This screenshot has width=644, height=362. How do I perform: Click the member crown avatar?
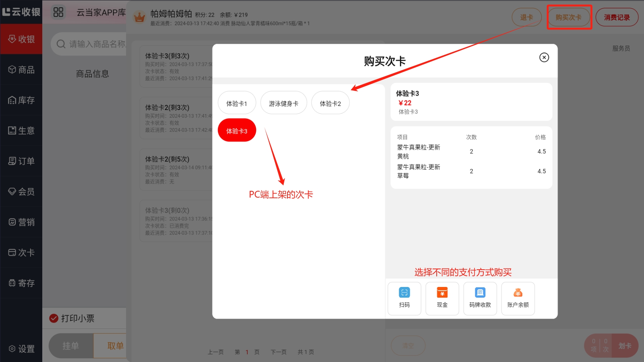[x=139, y=17]
